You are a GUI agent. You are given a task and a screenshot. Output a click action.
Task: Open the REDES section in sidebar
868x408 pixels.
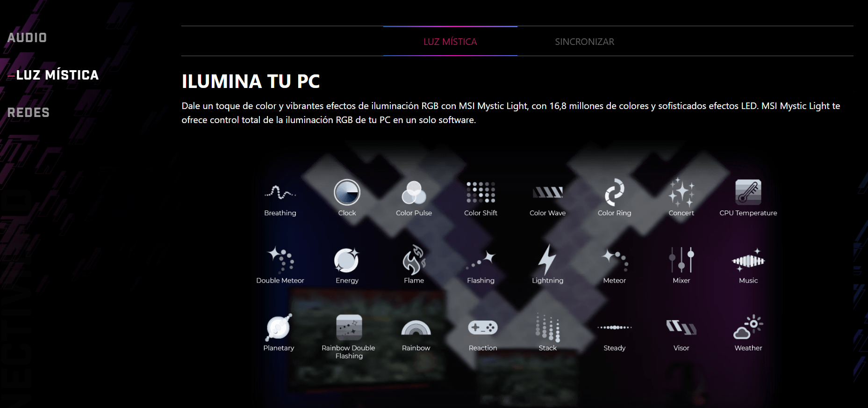pos(29,113)
